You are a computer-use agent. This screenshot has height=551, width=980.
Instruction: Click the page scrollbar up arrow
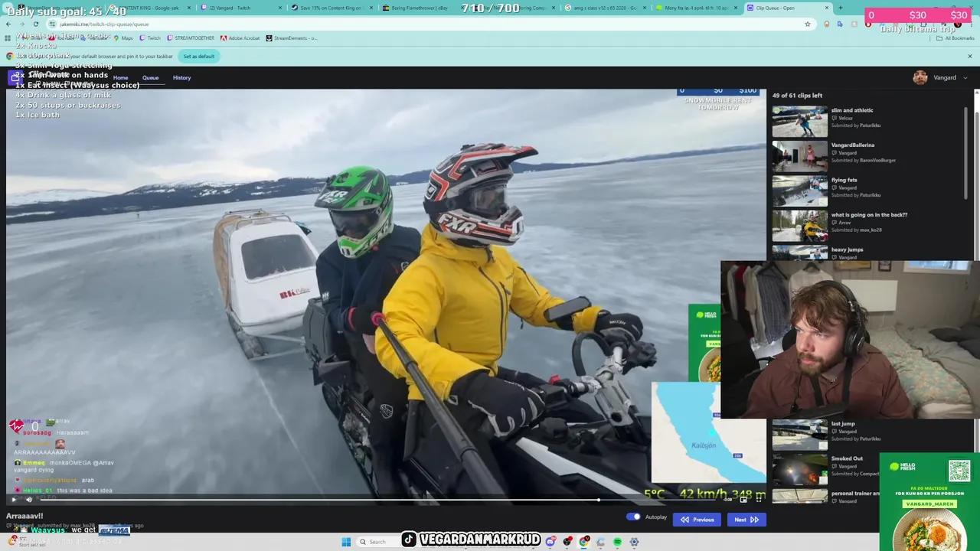(976, 94)
